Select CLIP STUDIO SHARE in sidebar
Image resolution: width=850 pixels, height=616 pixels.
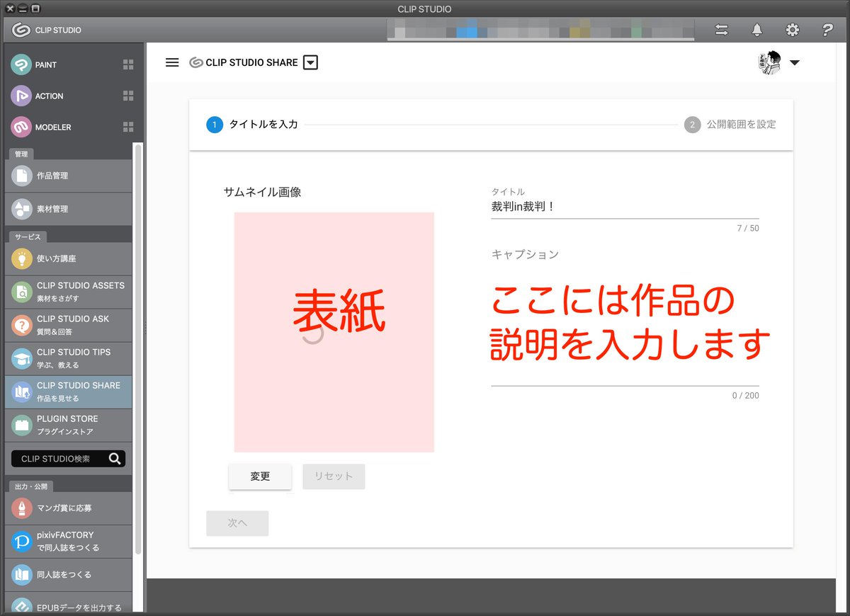pyautogui.click(x=69, y=392)
